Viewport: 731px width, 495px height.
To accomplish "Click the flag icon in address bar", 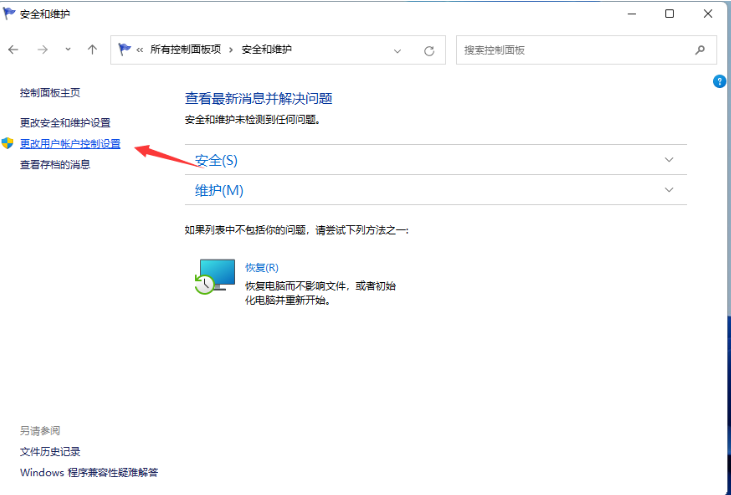I will (124, 50).
